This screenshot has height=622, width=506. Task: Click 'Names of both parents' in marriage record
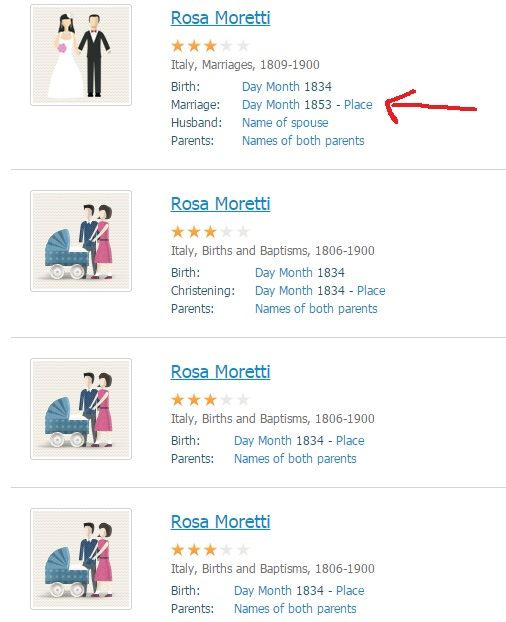tap(303, 140)
